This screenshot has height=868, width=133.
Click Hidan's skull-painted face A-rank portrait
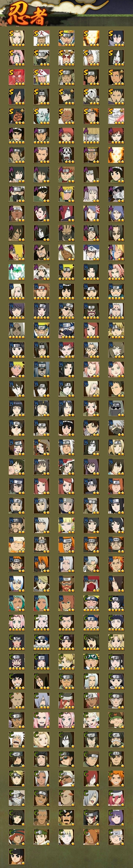tap(66, 155)
